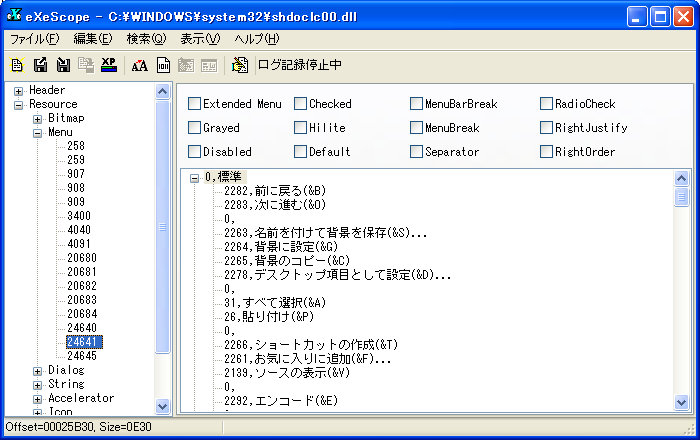Click the Open file toolbar icon
This screenshot has height=440, width=700.
(17, 65)
